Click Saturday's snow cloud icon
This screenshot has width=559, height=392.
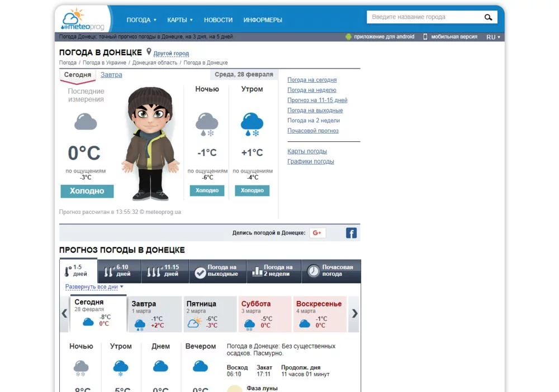[249, 324]
